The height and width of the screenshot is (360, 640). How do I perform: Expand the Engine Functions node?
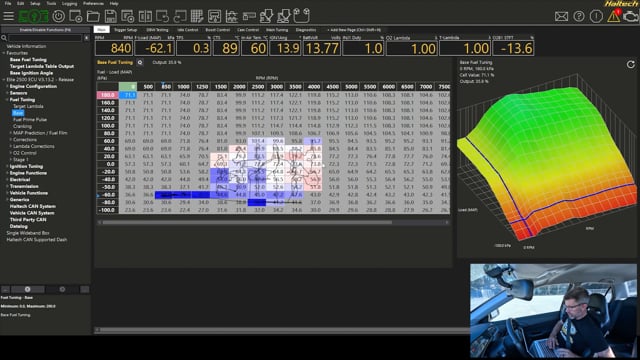(7, 173)
